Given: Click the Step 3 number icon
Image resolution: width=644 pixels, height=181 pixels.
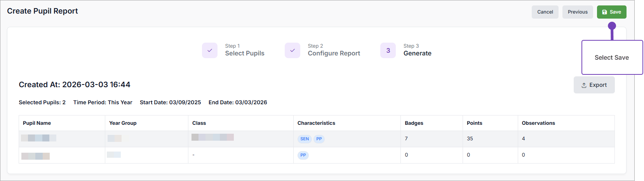Looking at the screenshot, I should click(388, 50).
